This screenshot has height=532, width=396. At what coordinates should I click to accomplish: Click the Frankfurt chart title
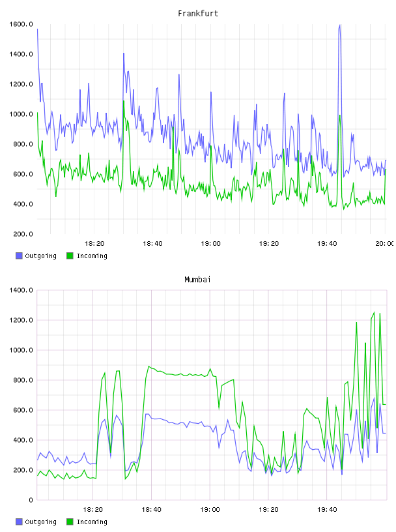tap(198, 14)
